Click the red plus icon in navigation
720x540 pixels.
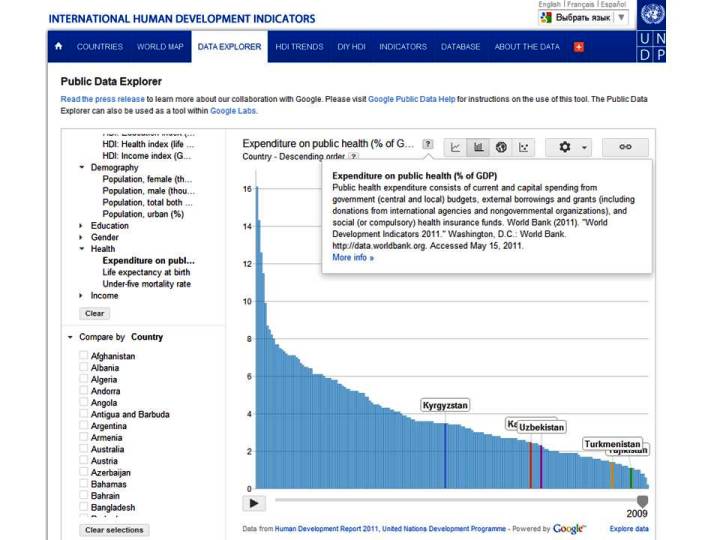tap(579, 47)
